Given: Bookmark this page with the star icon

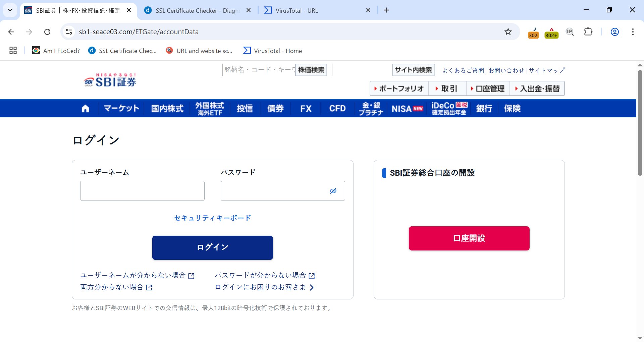Looking at the screenshot, I should [x=508, y=32].
